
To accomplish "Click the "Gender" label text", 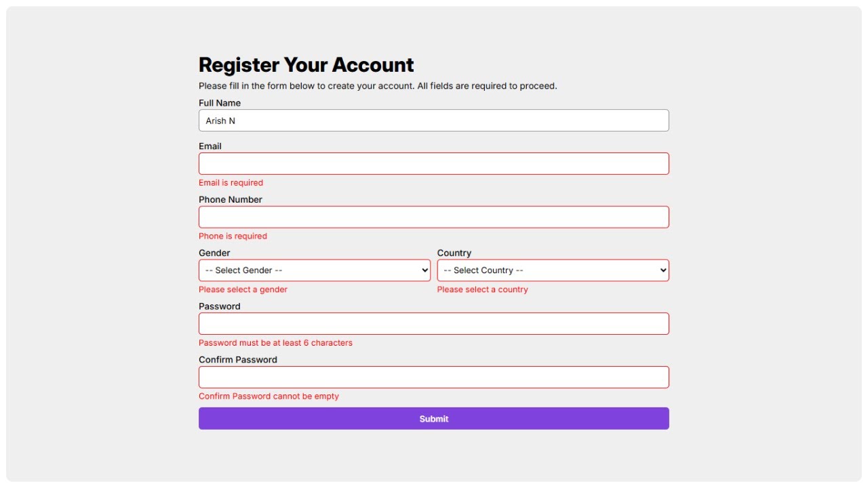I will pyautogui.click(x=214, y=253).
